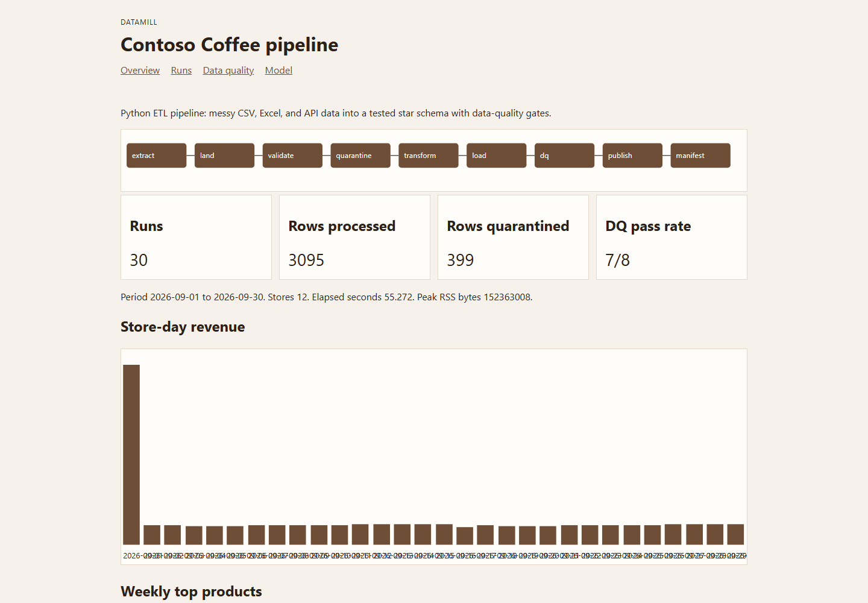Image resolution: width=868 pixels, height=603 pixels.
Task: Select the extract pipeline stage node
Action: [x=157, y=156]
